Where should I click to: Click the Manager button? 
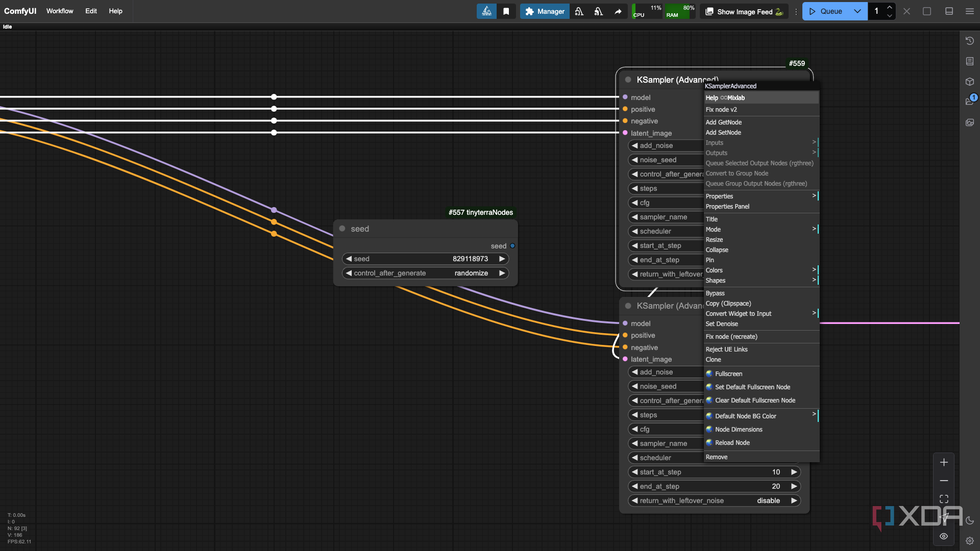(x=545, y=11)
